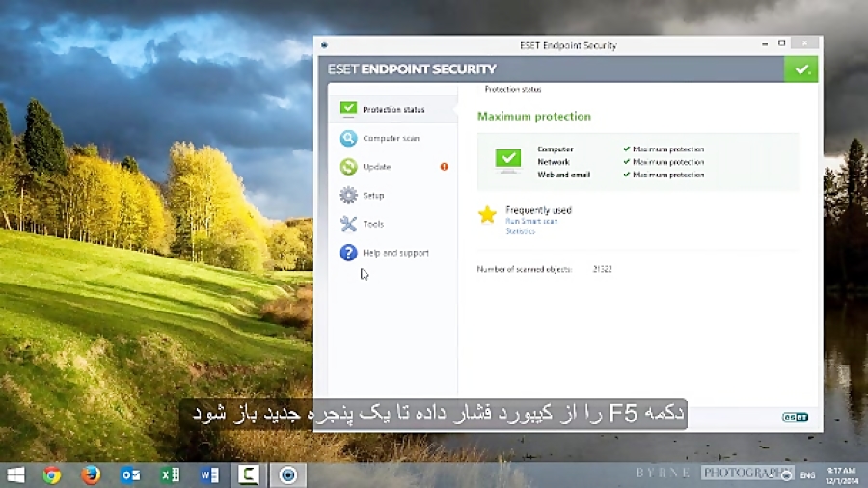Click the Maximum protection heading
This screenshot has width=868, height=488.
533,116
